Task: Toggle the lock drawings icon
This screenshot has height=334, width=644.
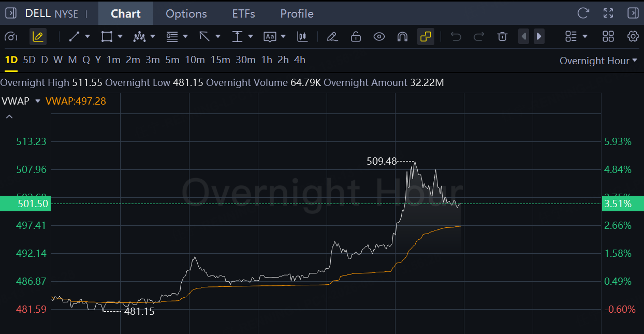Action: pos(356,37)
